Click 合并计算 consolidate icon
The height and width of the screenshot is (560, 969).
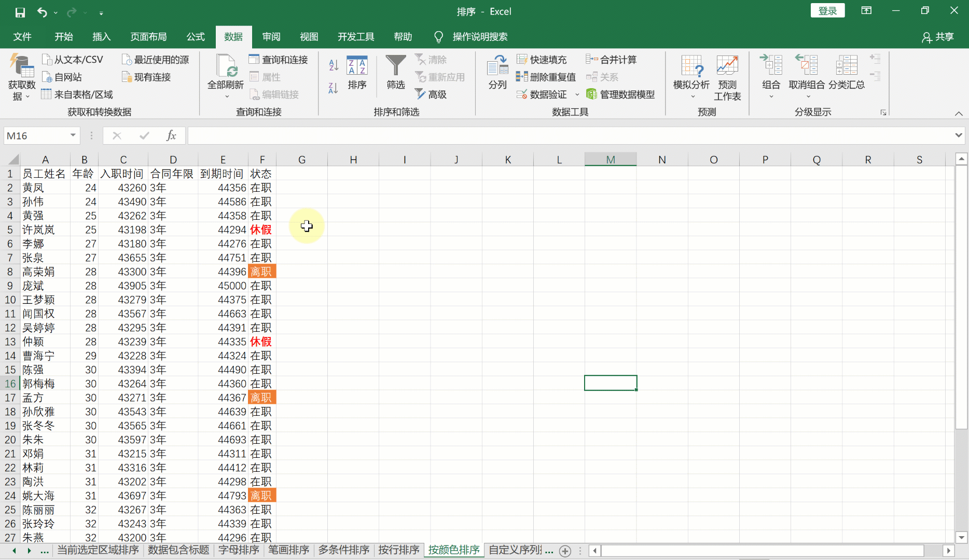click(x=612, y=60)
